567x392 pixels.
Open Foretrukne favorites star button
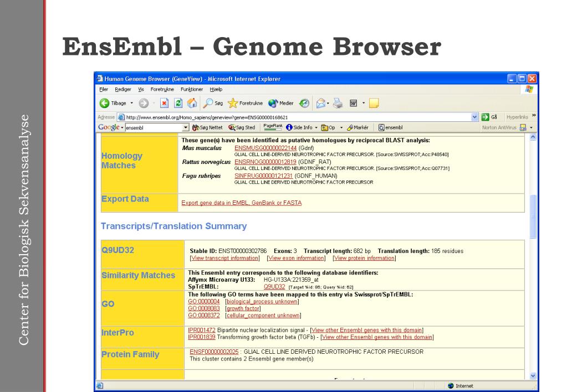pos(245,104)
